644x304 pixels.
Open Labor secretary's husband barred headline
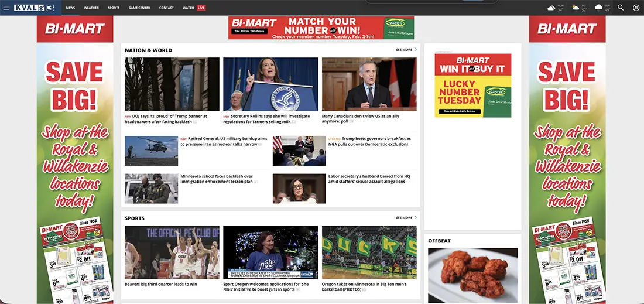pyautogui.click(x=369, y=179)
